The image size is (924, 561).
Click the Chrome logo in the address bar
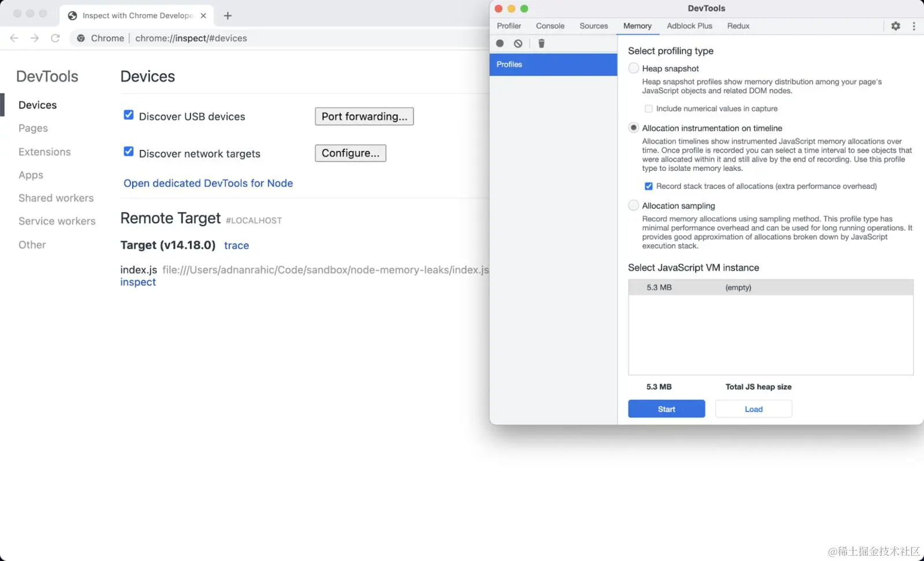pyautogui.click(x=81, y=38)
